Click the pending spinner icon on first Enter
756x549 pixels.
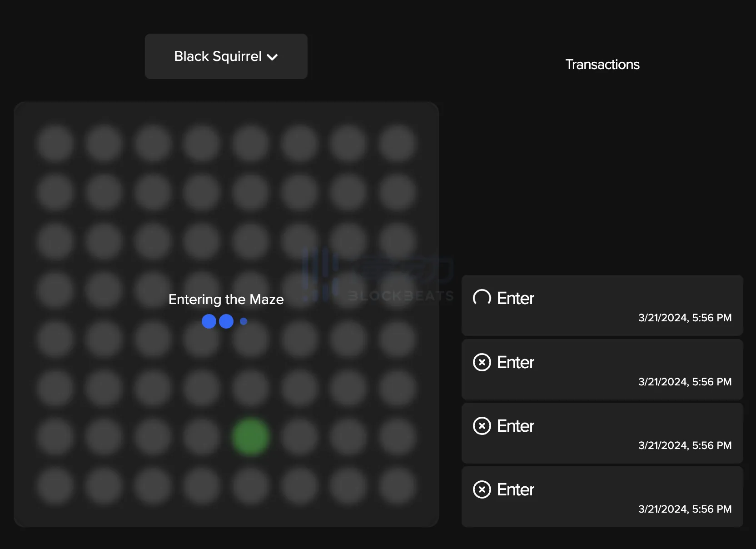(x=482, y=298)
